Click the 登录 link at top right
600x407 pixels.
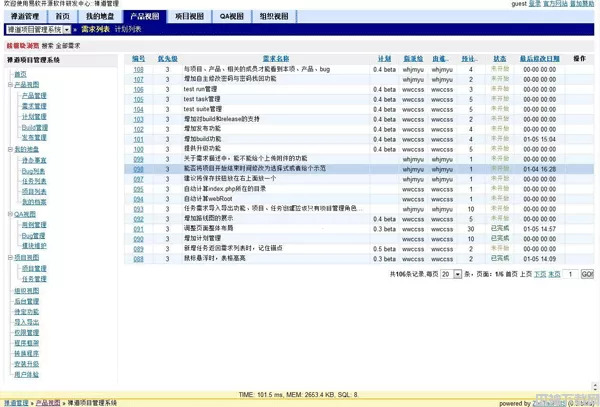pos(535,4)
